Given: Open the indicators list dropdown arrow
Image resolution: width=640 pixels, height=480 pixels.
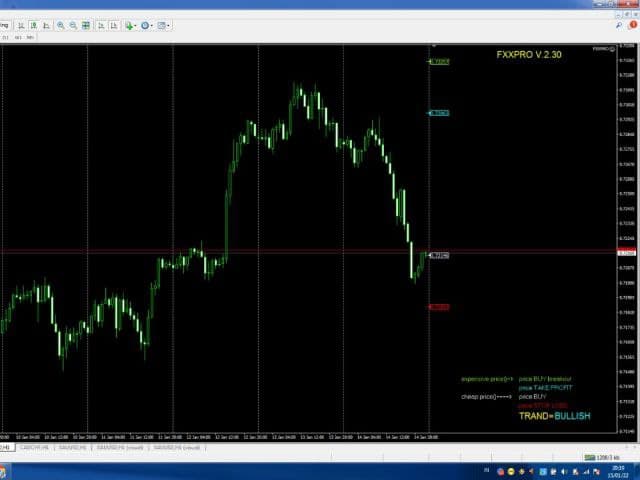Looking at the screenshot, I should point(135,25).
